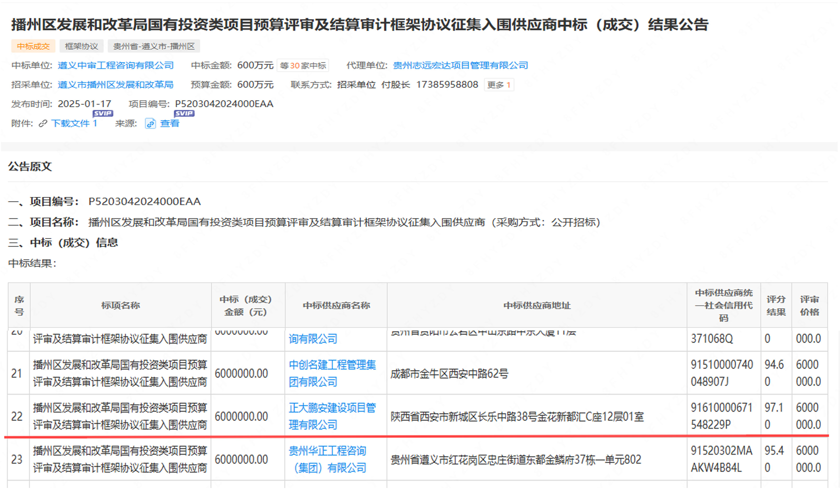Click the source link icon before 查看

(150, 124)
